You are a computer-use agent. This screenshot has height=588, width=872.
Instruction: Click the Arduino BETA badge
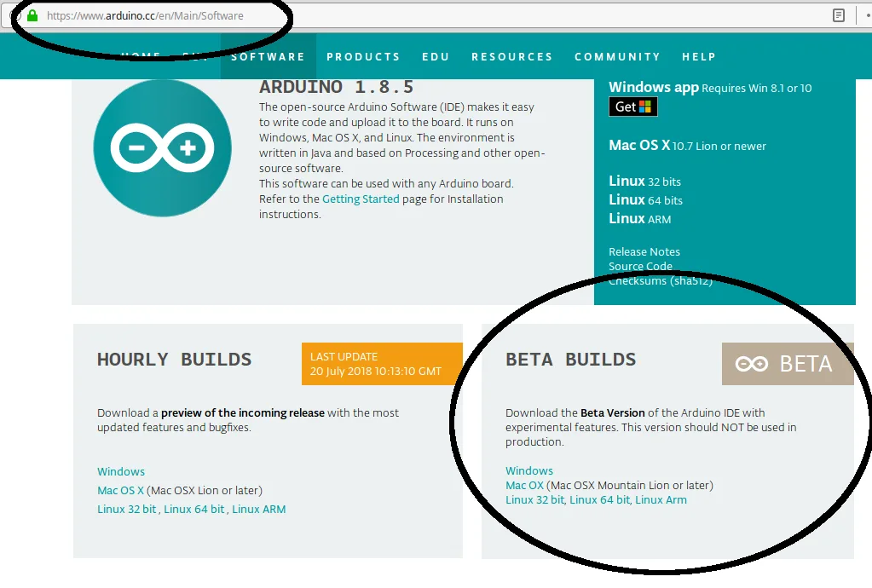pos(788,364)
